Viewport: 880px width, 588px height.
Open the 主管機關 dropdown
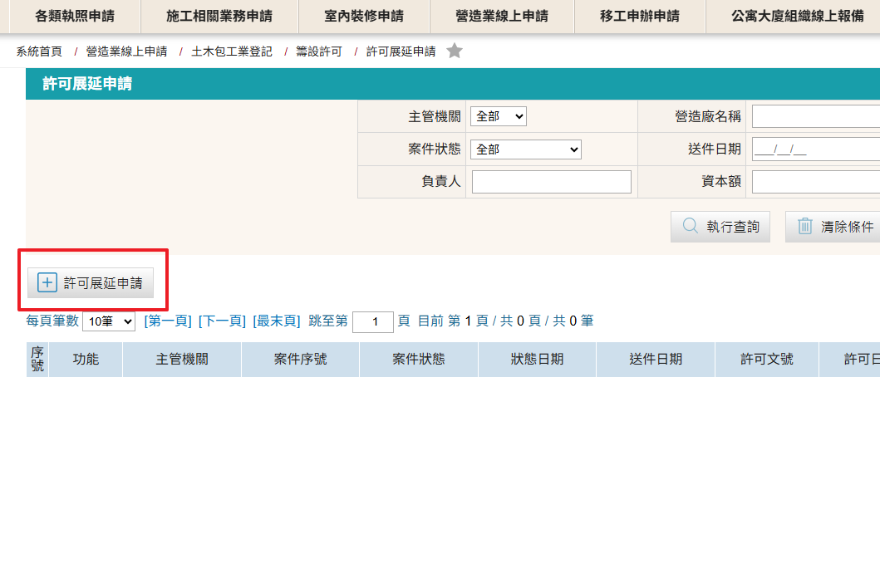pos(499,116)
